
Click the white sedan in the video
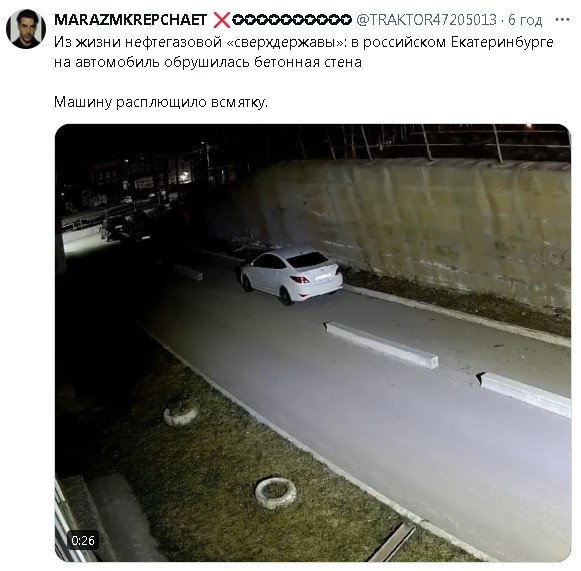coord(291,275)
